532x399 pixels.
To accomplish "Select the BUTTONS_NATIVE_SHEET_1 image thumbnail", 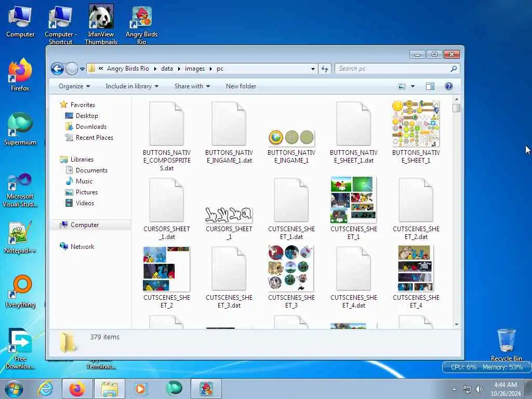I will [x=416, y=132].
